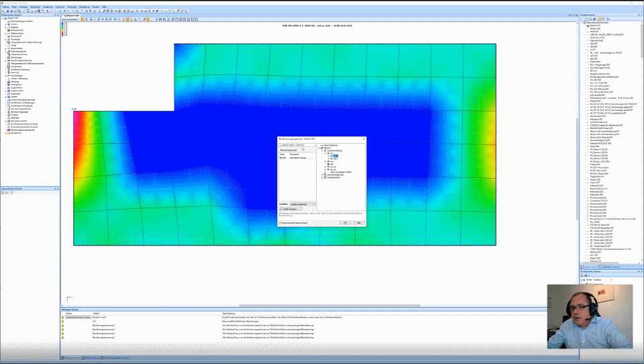Viewport: 644px width, 364px height.
Task: Select Arbeitsebene in the document tree
Action: pyautogui.click(x=16, y=48)
